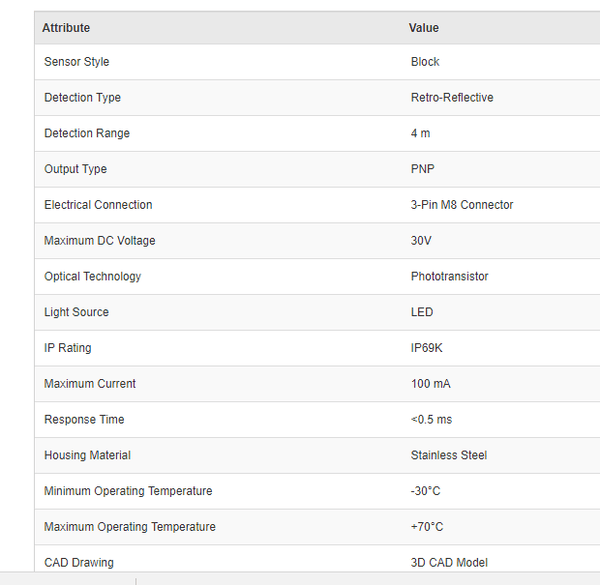The image size is (600, 585).
Task: Click the Retro-Reflective detection type value
Action: (x=452, y=98)
